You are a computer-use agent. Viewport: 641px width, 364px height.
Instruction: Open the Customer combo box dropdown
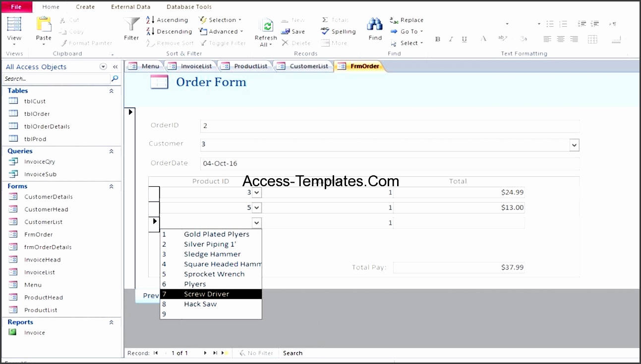(574, 145)
